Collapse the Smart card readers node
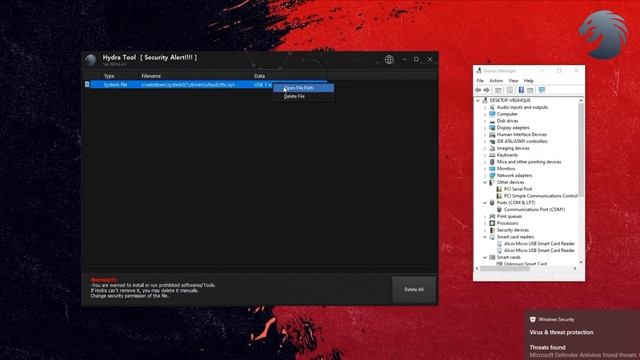Screen dimensions: 640x360 tap(485, 237)
